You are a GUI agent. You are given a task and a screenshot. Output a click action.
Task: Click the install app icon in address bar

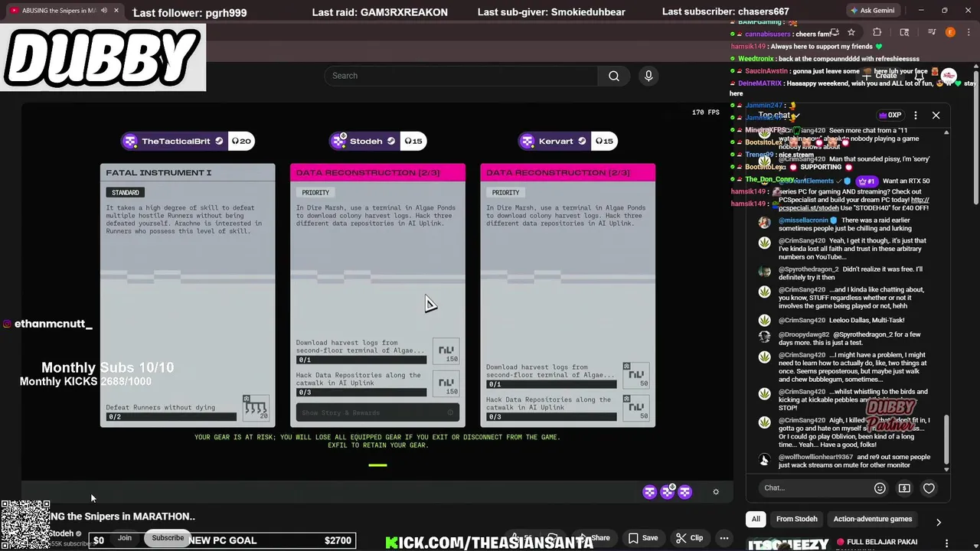click(835, 32)
